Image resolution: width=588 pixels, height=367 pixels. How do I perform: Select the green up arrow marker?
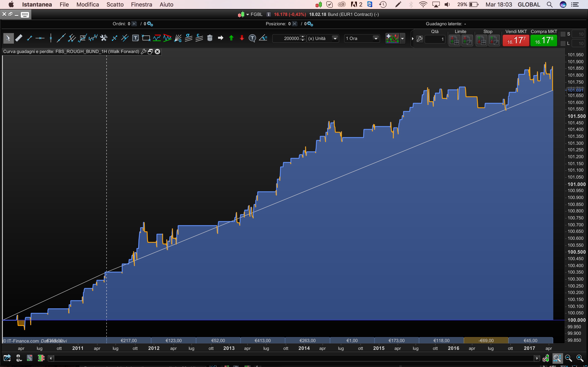231,38
